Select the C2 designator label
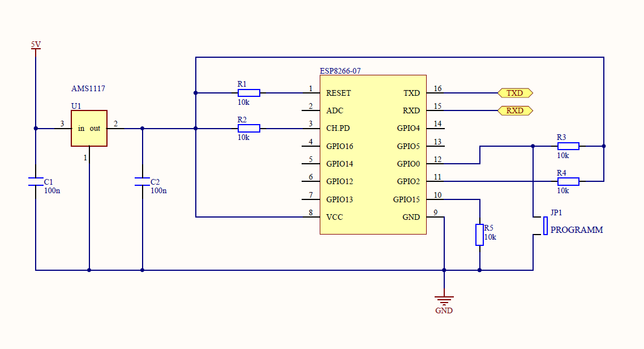Screen dimensions: 644x349 pos(155,182)
